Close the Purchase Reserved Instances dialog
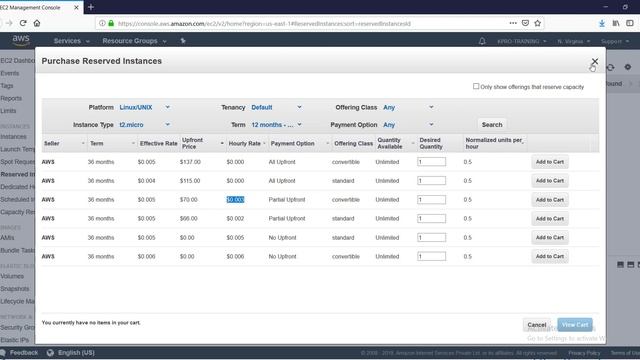The height and width of the screenshot is (360, 640). coord(595,61)
